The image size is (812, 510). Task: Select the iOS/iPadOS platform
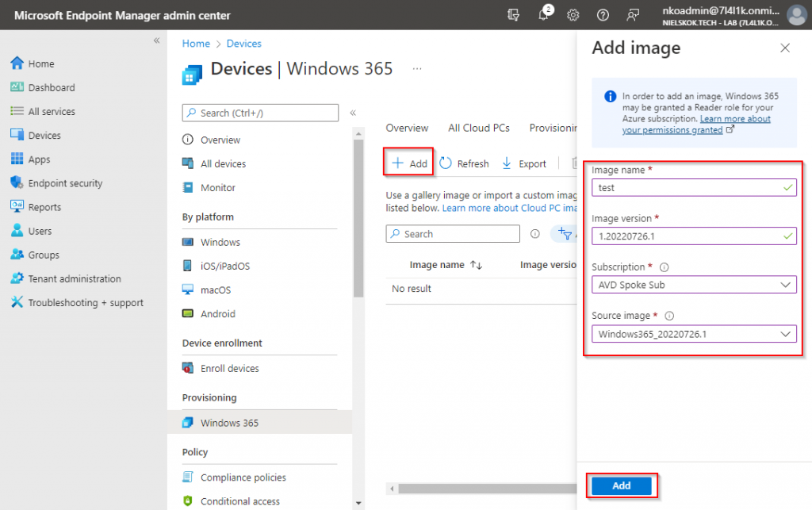(x=216, y=266)
